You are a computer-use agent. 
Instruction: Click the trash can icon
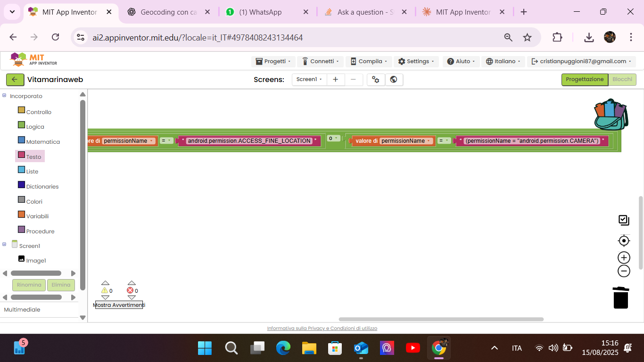tap(620, 297)
